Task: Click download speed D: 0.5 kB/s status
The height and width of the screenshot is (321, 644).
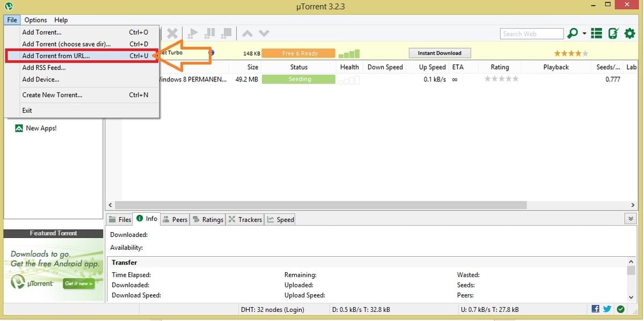Action: click(361, 309)
